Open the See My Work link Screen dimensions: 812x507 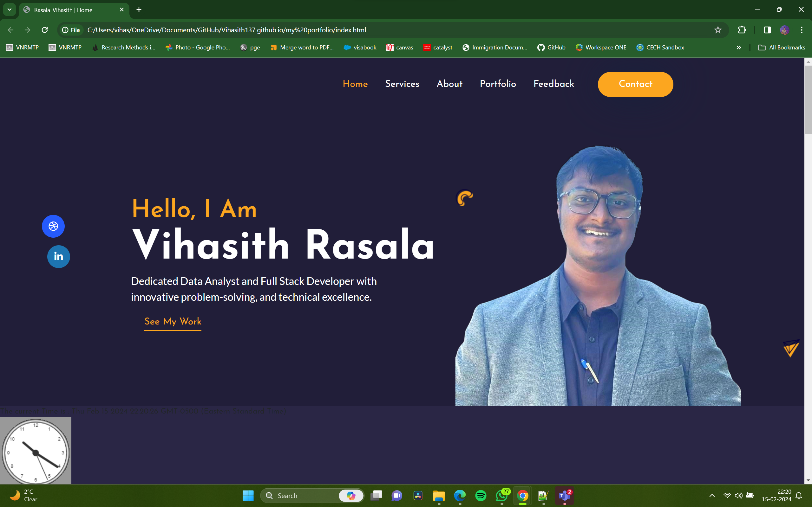point(173,322)
